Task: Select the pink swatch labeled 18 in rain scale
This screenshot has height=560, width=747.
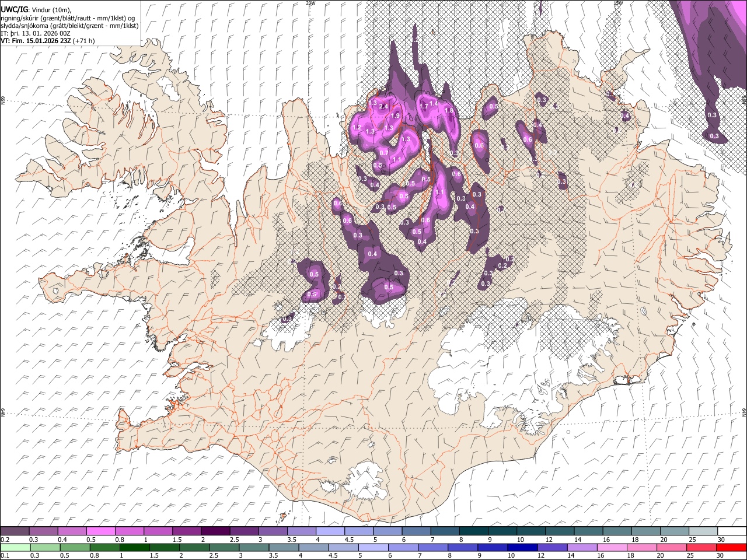Action: 641,547
